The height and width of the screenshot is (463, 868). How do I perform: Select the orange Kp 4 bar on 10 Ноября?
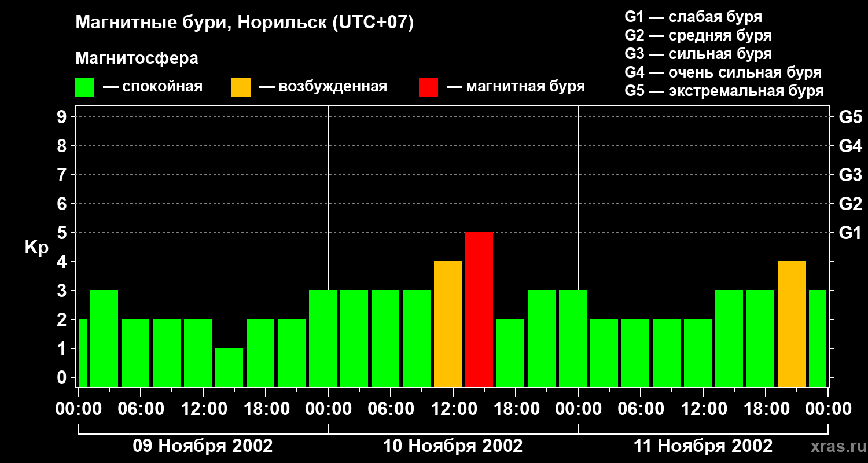(x=448, y=324)
